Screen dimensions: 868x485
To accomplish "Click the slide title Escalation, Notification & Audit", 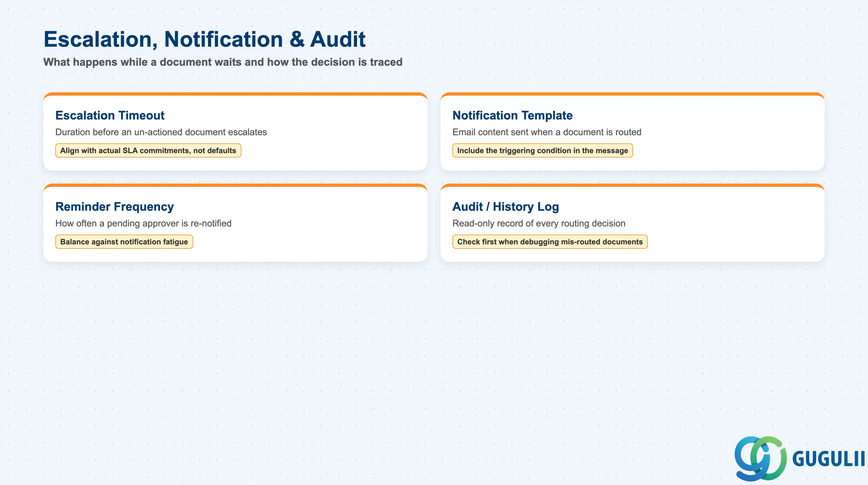I will point(205,39).
